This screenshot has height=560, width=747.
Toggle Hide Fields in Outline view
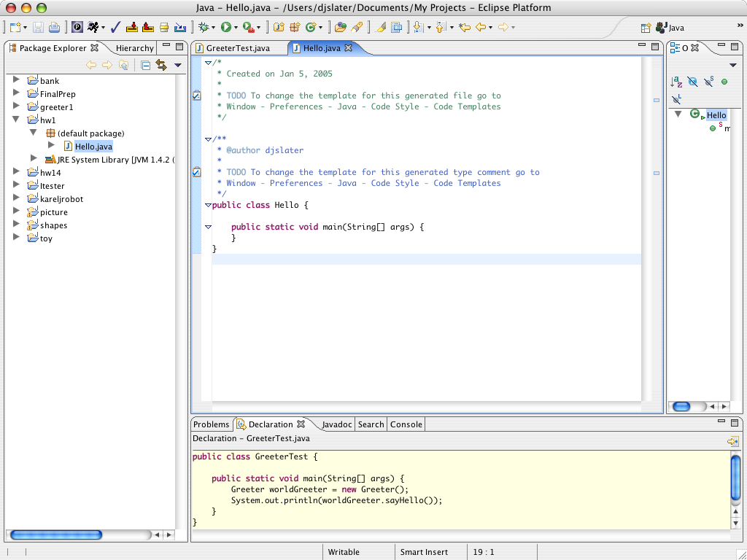(x=693, y=82)
